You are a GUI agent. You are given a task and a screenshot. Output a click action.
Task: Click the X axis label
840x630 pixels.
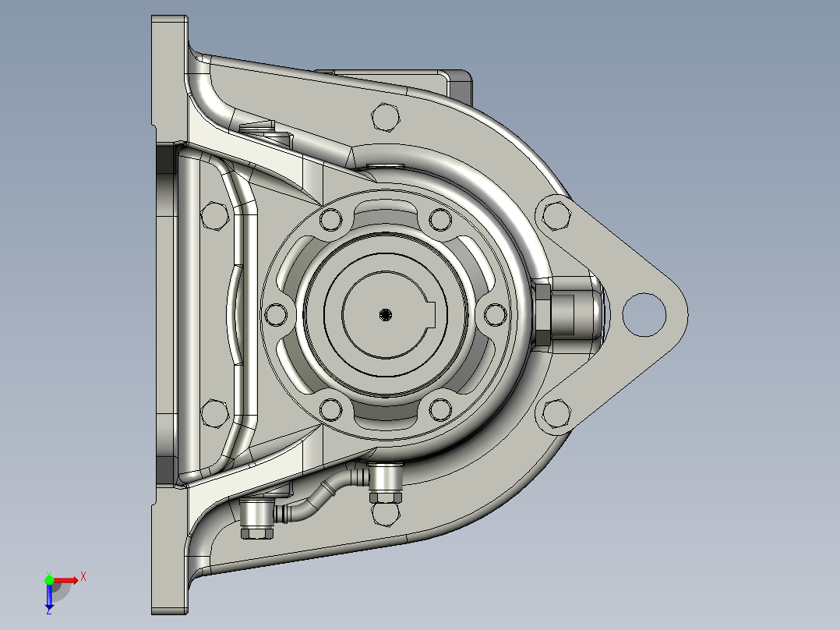pyautogui.click(x=84, y=577)
